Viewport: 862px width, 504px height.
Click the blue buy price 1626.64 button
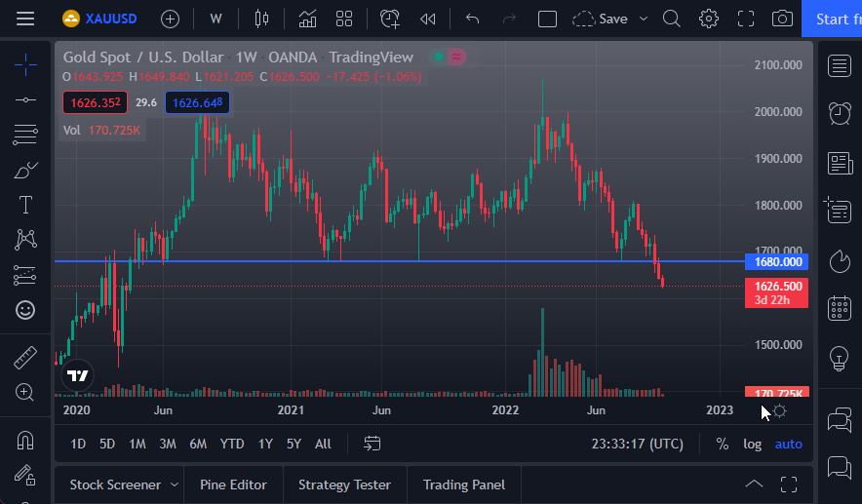[x=197, y=102]
